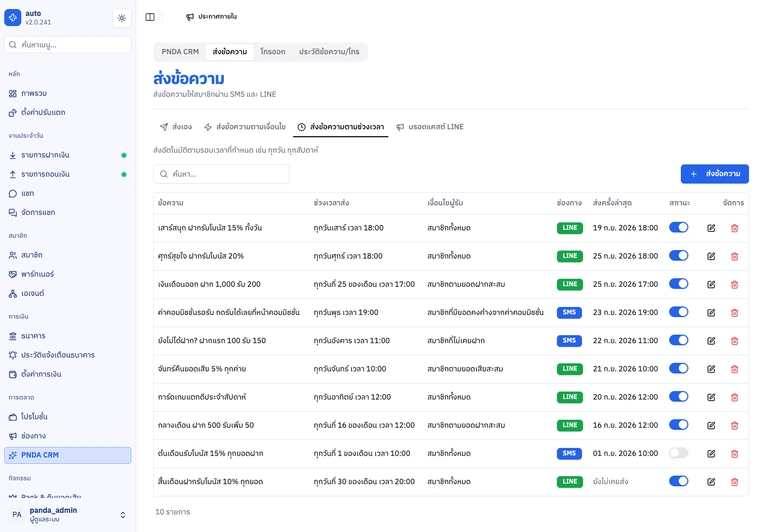Collapse the sidebar panel icon
The height and width of the screenshot is (532, 766).
pos(150,17)
